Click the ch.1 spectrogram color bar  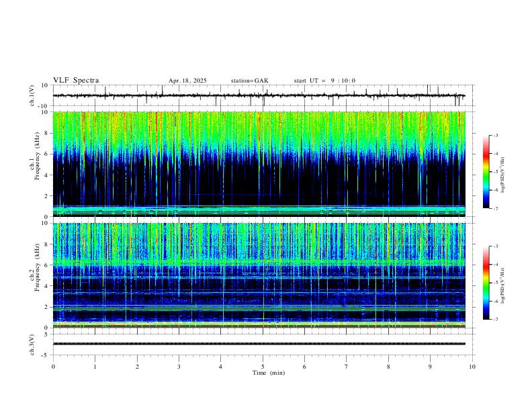tap(486, 172)
